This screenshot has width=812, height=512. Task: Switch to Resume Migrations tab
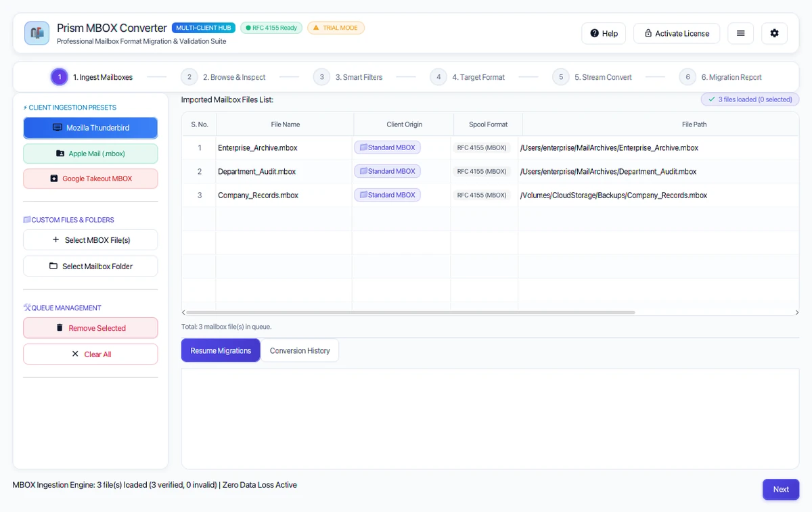(221, 350)
